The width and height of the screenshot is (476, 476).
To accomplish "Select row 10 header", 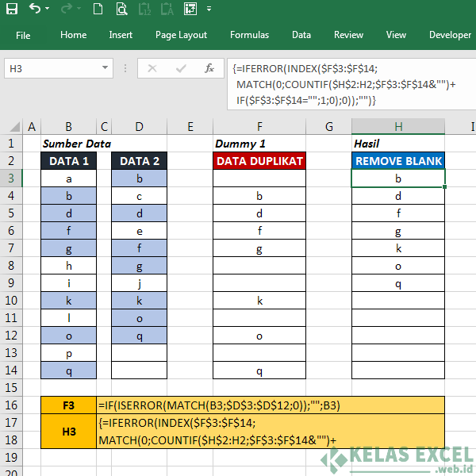I will [x=11, y=301].
